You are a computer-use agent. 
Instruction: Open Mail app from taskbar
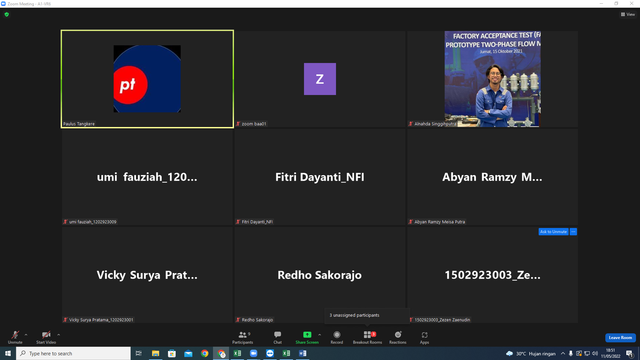[188, 353]
